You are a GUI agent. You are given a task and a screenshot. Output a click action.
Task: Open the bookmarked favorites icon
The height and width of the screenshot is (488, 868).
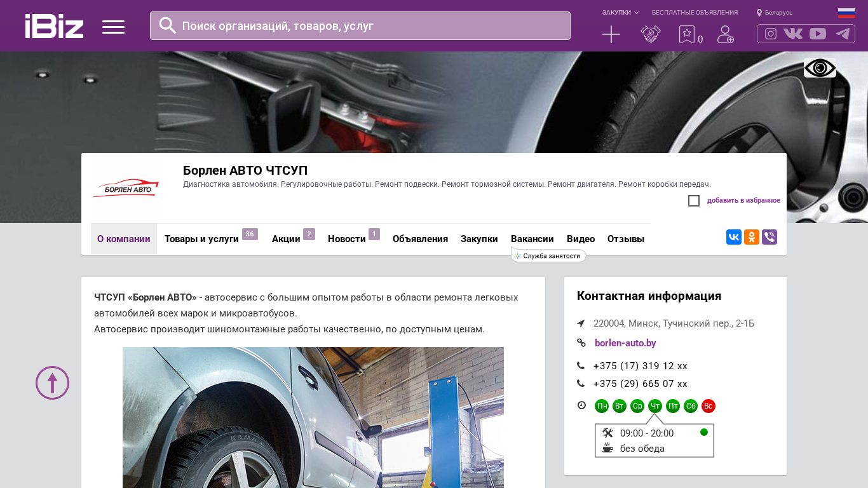pos(687,34)
